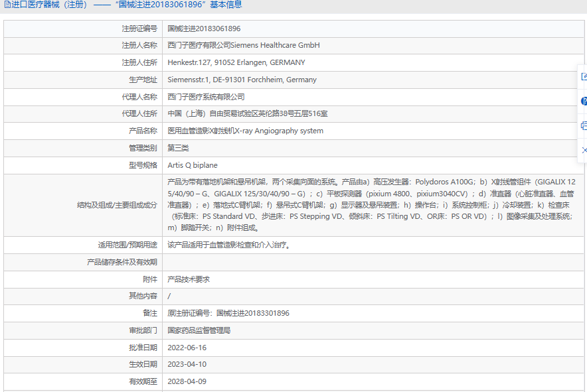The width and height of the screenshot is (587, 392).
Task: Click the edit/feedback icon in the floating sidebar
Action: point(584,77)
